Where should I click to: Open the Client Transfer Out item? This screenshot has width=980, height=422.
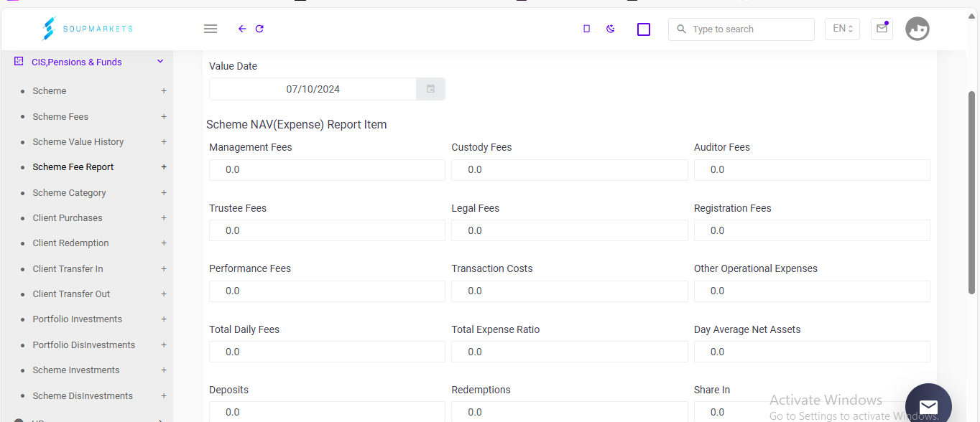point(71,294)
